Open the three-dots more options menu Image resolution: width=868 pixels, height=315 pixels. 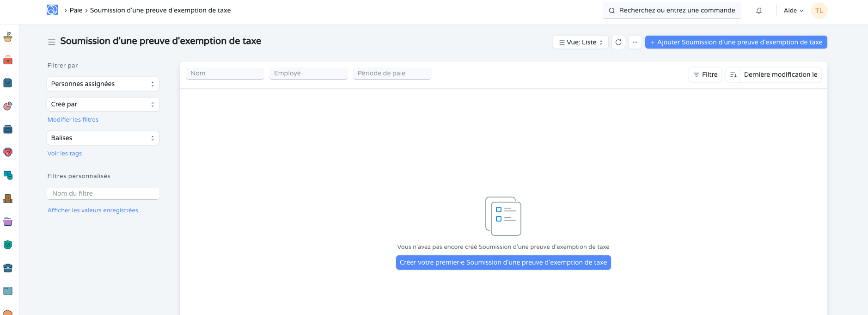[635, 42]
